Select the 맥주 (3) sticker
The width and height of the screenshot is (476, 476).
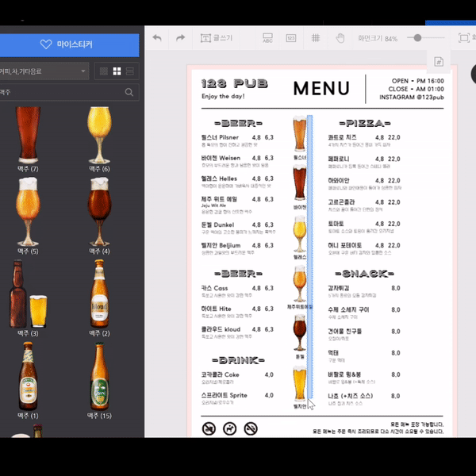tap(28, 294)
